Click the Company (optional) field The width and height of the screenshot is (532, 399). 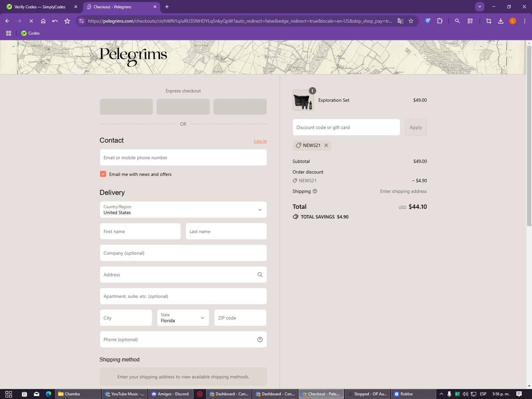[183, 253]
